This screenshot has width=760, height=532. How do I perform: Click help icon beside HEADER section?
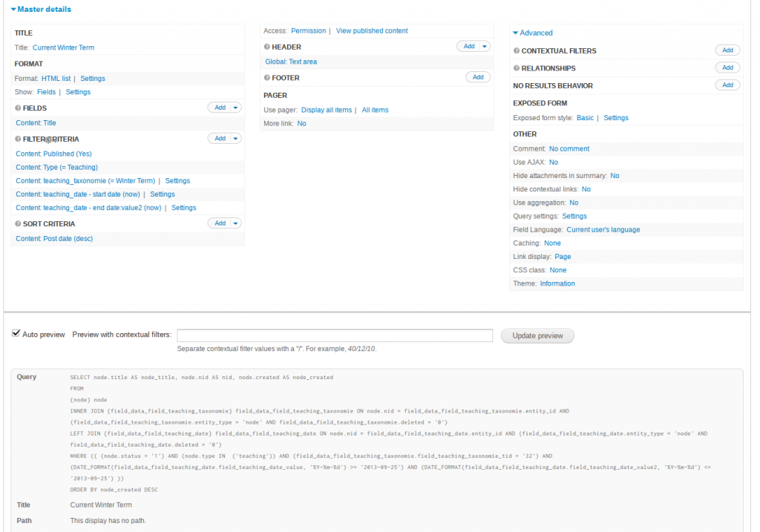click(267, 47)
